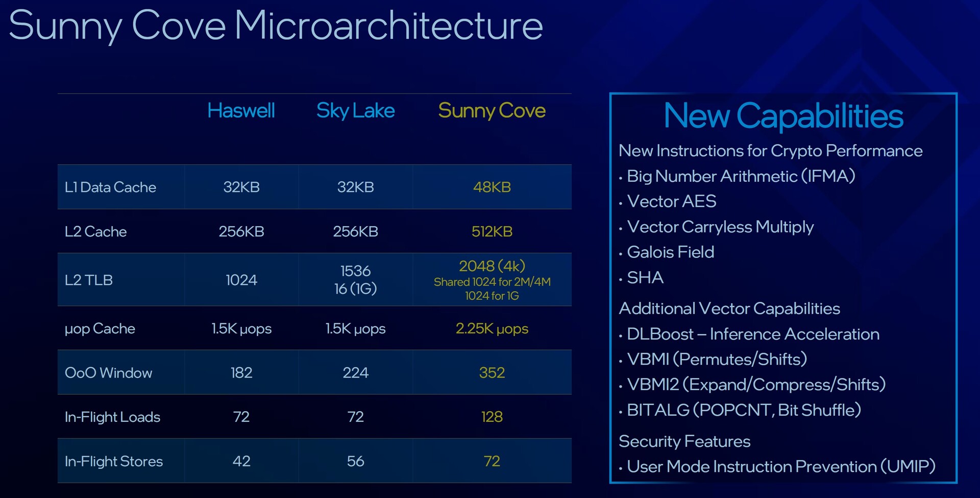980x498 pixels.
Task: Click the "μop Cache" row label
Action: click(x=100, y=328)
